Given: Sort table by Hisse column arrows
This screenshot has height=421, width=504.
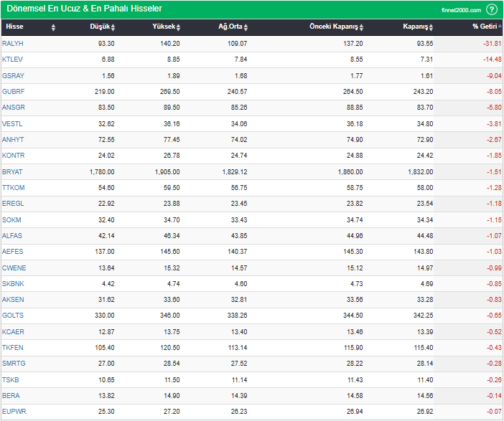Looking at the screenshot, I should click(53, 28).
